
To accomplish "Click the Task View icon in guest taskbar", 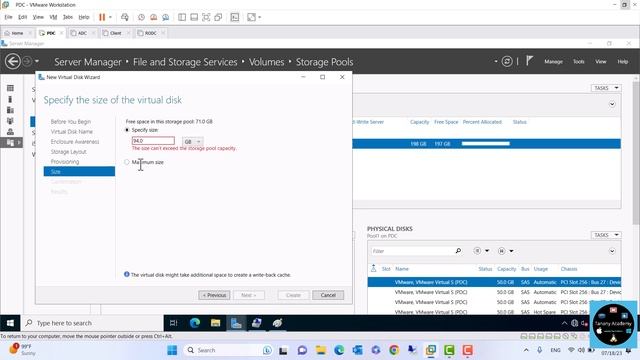I will [173, 323].
